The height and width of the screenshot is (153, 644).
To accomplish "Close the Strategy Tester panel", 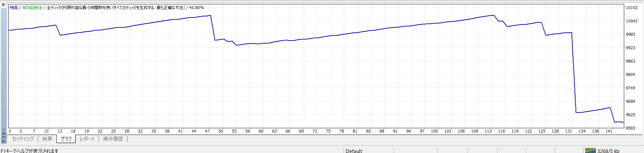I will pos(3,5).
